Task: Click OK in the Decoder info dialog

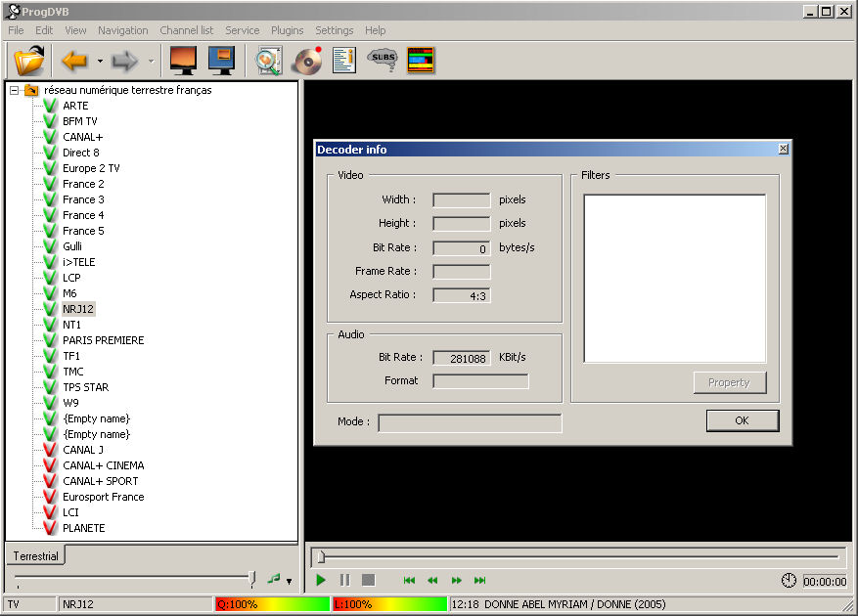Action: click(743, 420)
